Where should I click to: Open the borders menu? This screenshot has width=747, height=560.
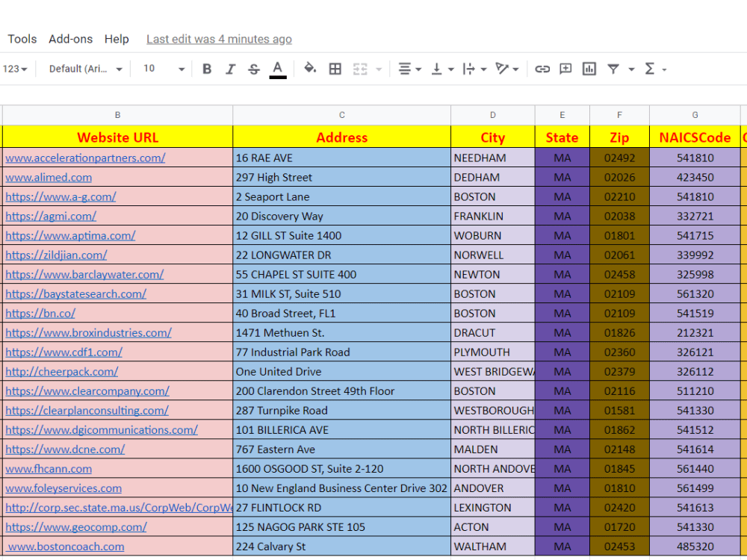pos(335,69)
